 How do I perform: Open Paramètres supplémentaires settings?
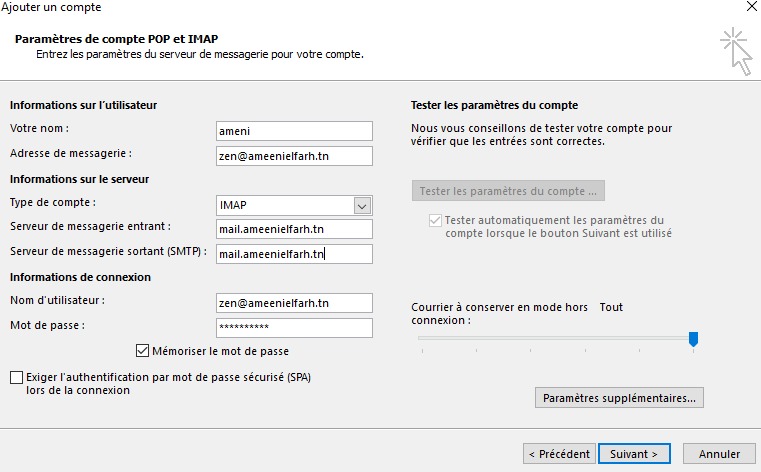coord(620,398)
